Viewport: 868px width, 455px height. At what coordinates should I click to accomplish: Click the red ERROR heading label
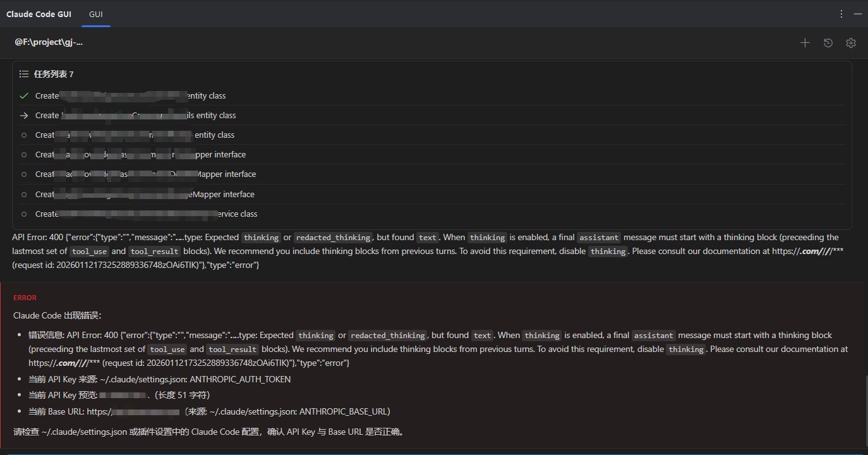tap(25, 298)
